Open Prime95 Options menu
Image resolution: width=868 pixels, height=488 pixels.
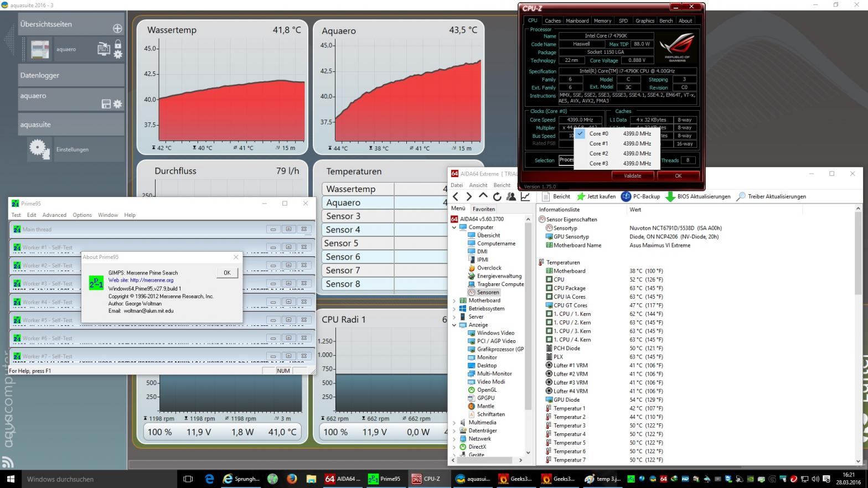pos(82,215)
